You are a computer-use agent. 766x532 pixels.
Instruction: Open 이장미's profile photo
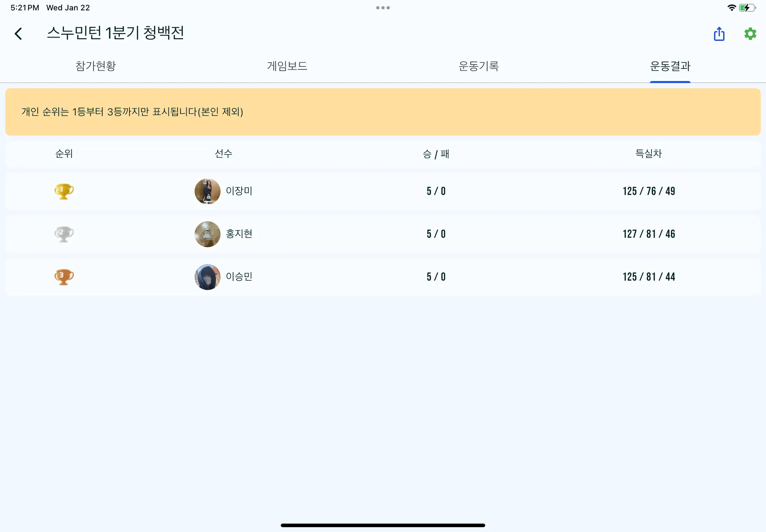click(207, 191)
